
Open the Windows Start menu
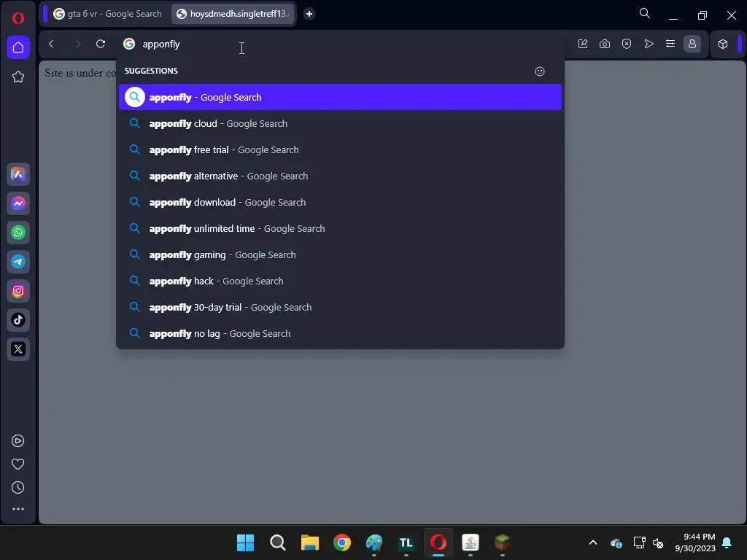[246, 542]
